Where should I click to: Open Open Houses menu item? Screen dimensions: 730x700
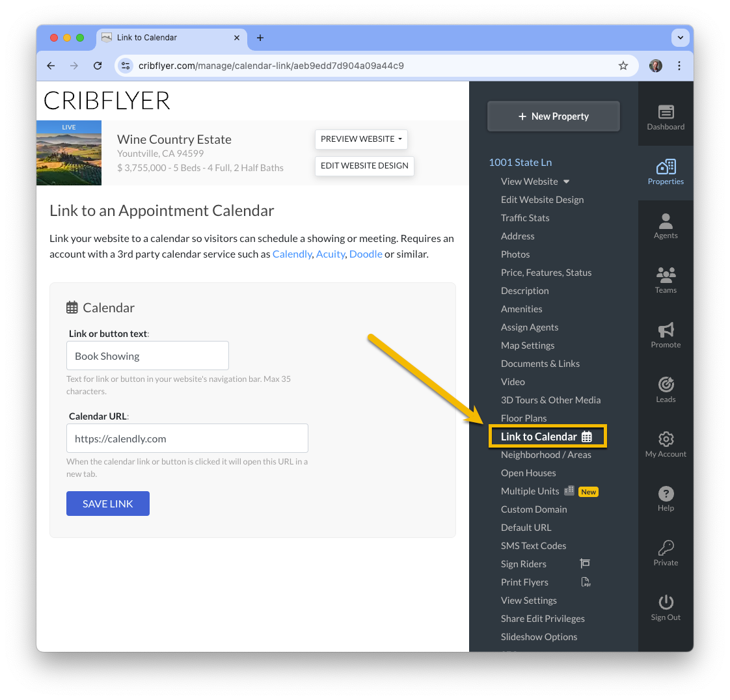tap(528, 473)
